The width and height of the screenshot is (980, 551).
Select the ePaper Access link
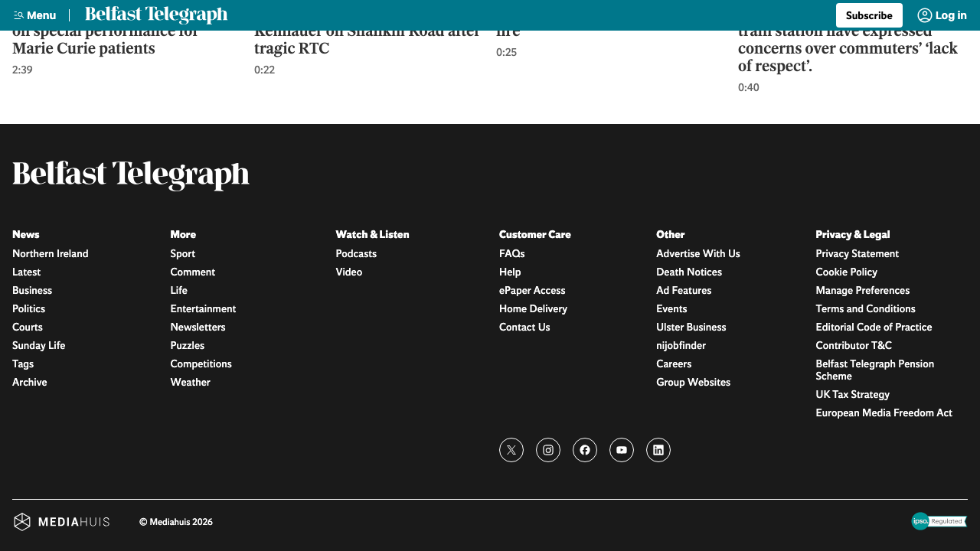(x=532, y=291)
